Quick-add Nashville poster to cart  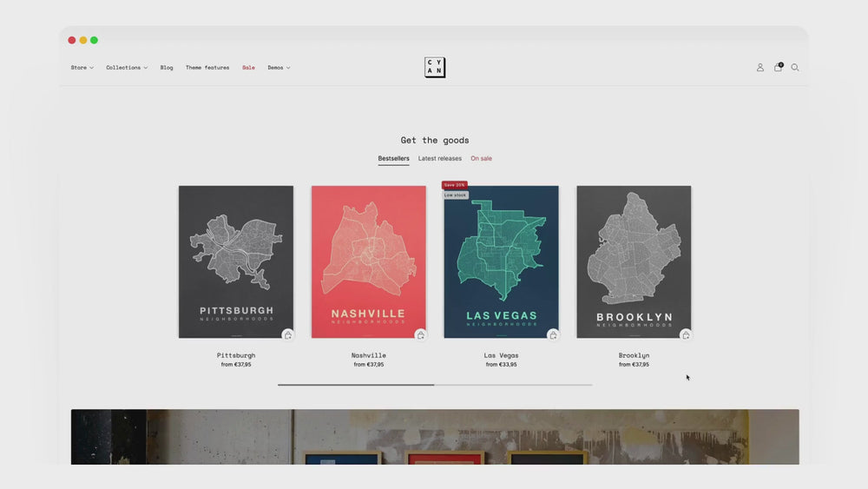[420, 335]
